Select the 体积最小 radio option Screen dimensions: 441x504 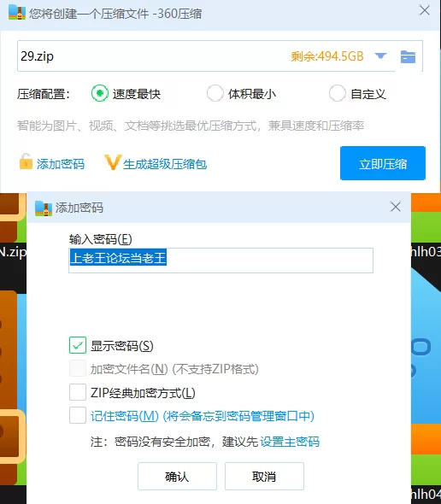[x=215, y=93]
